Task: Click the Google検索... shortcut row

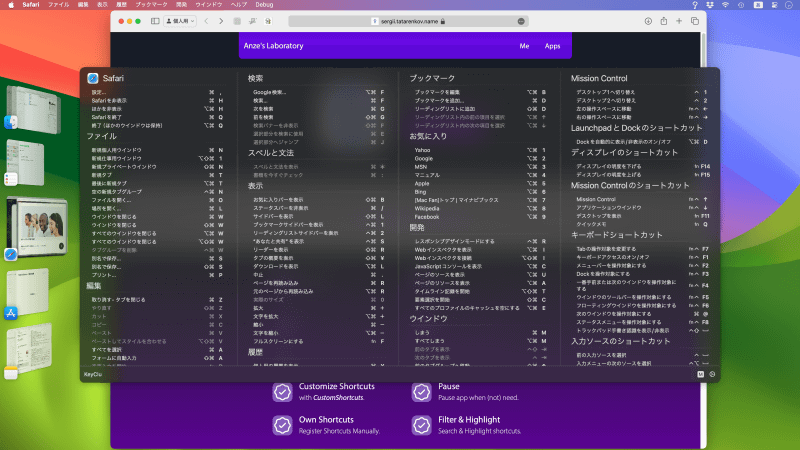Action: tap(319, 92)
